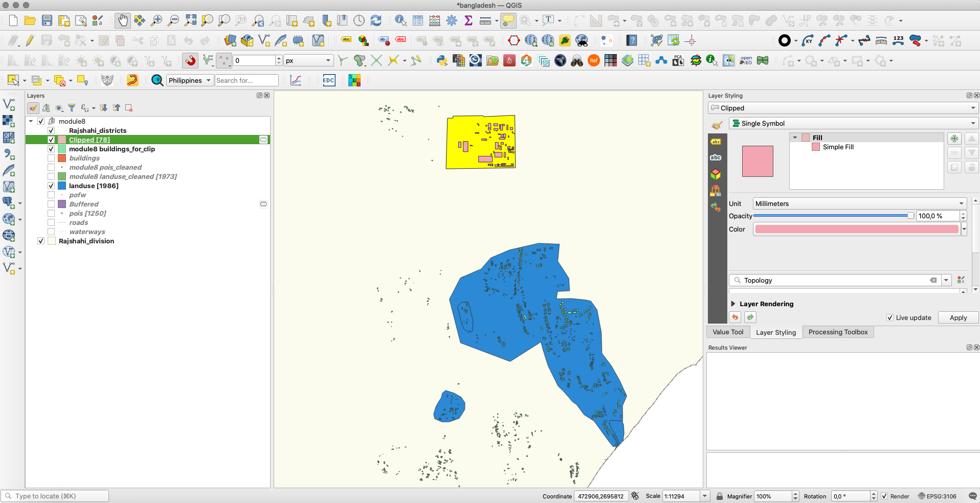Viewport: 980px width, 503px height.
Task: Click Filter Legend funnel icon
Action: [x=72, y=108]
